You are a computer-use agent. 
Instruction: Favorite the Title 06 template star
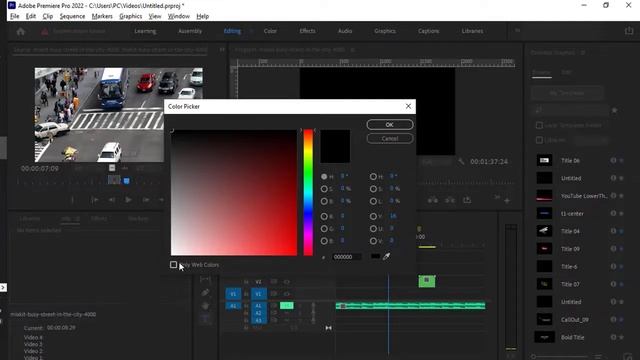point(622,161)
